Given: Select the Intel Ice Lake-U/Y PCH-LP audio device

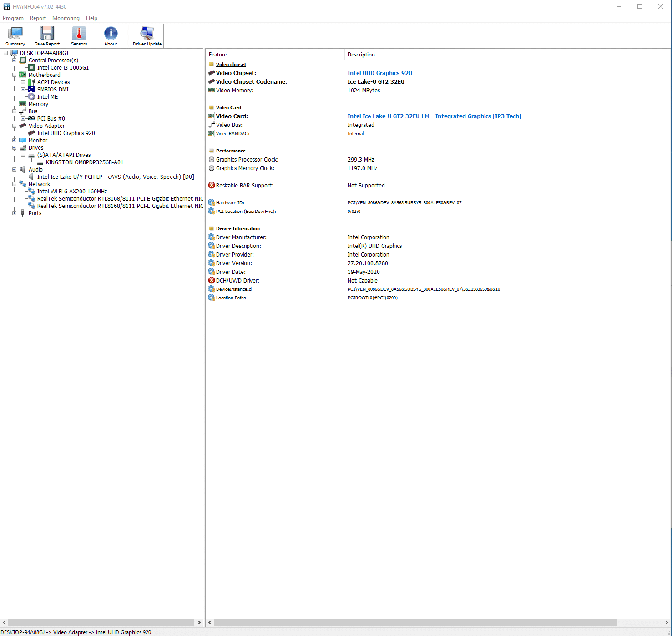Looking at the screenshot, I should [116, 177].
